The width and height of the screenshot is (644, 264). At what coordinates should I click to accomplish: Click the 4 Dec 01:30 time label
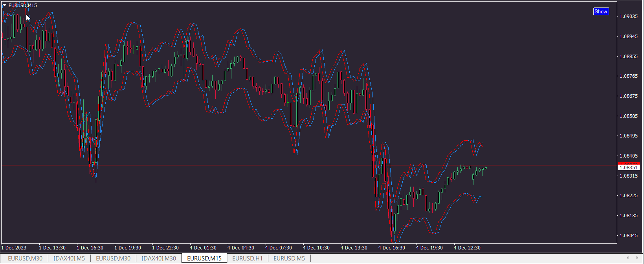point(203,248)
